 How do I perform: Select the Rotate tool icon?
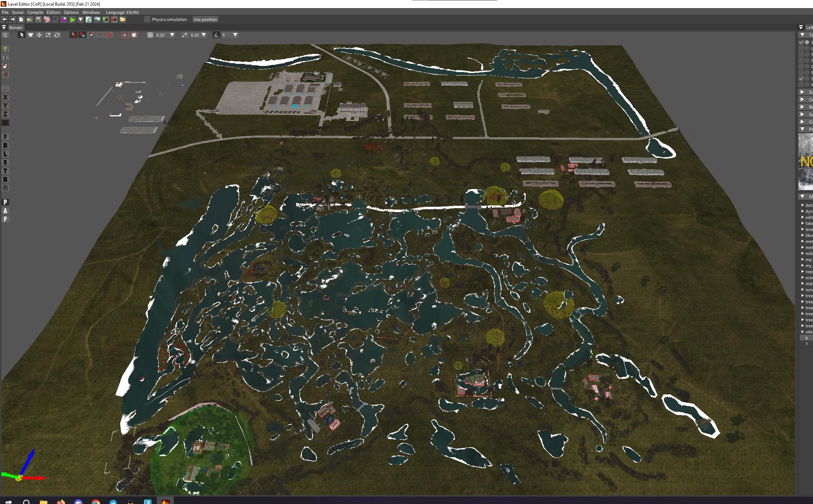click(x=57, y=35)
